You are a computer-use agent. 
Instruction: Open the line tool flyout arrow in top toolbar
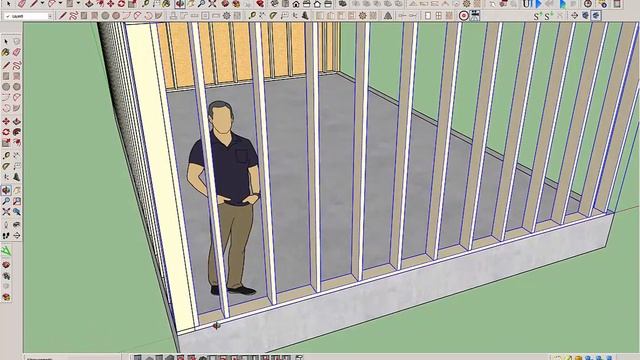coord(42,4)
